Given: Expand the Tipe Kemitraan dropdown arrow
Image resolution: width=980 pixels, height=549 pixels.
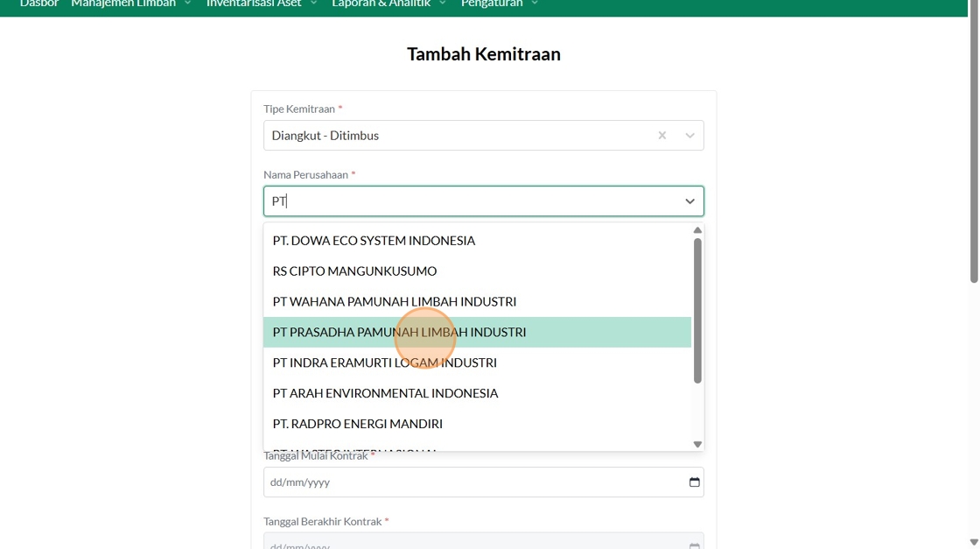Looking at the screenshot, I should pyautogui.click(x=689, y=136).
